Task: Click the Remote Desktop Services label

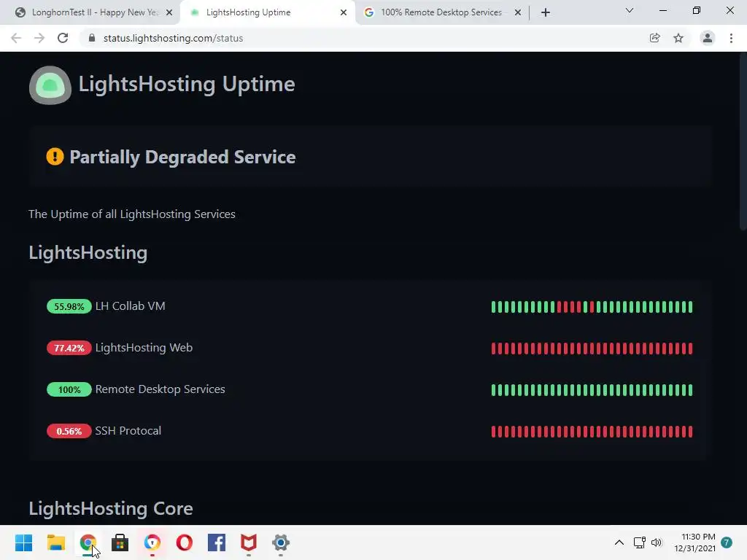Action: click(x=160, y=389)
